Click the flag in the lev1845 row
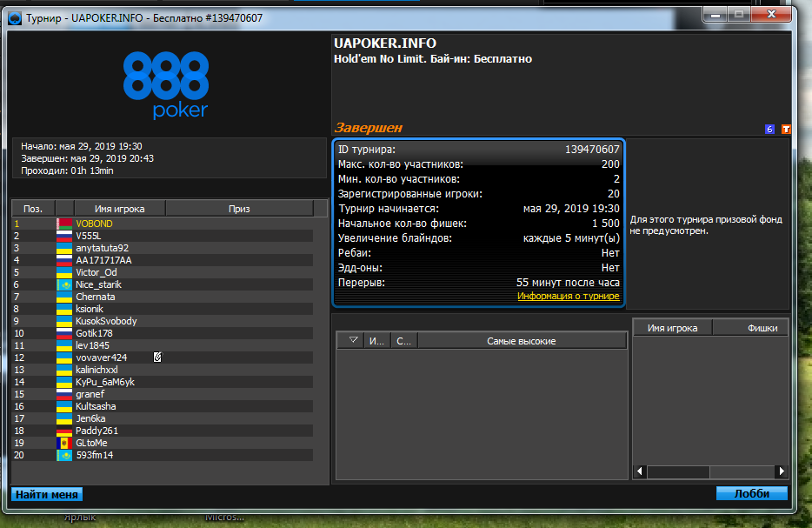 click(64, 345)
